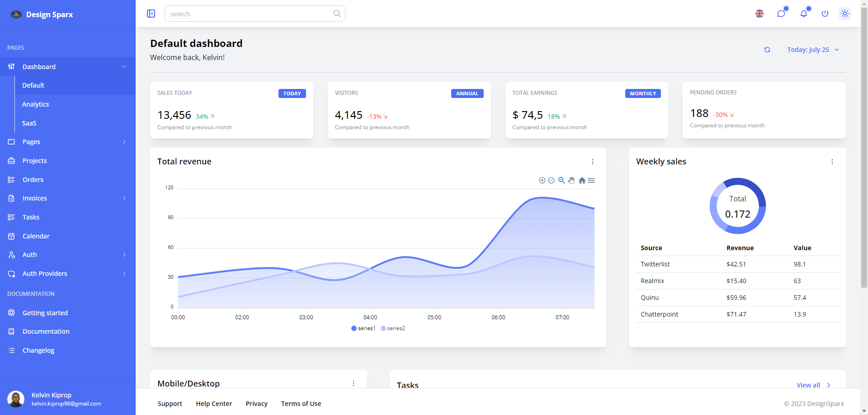Click the Help Center footer link

tap(214, 404)
